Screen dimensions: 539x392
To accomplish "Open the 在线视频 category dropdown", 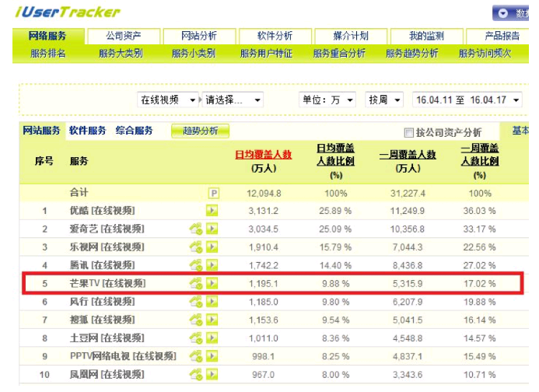I will [x=168, y=100].
